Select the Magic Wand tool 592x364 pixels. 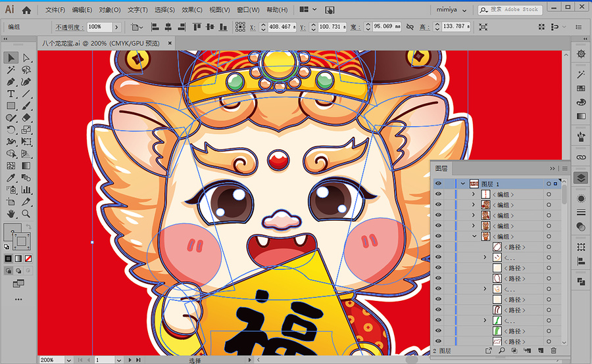pyautogui.click(x=11, y=70)
